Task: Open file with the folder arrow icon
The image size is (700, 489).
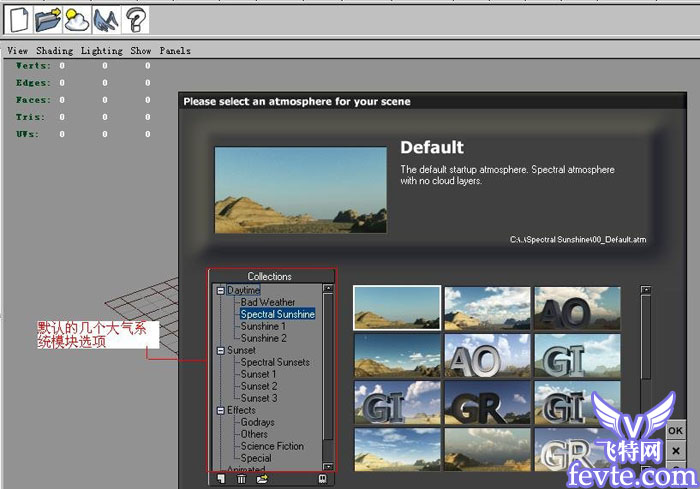Action: click(x=48, y=20)
